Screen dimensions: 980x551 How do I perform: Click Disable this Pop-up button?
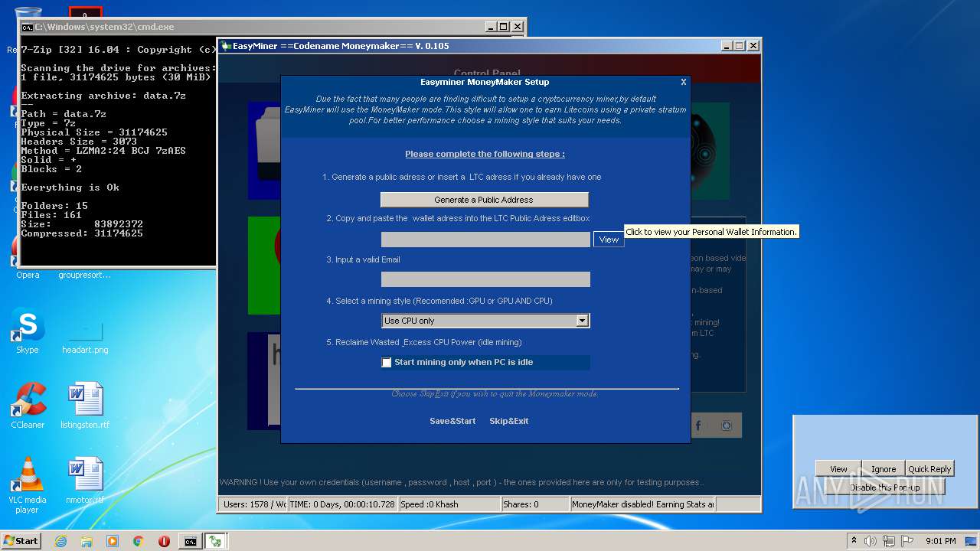pos(885,487)
